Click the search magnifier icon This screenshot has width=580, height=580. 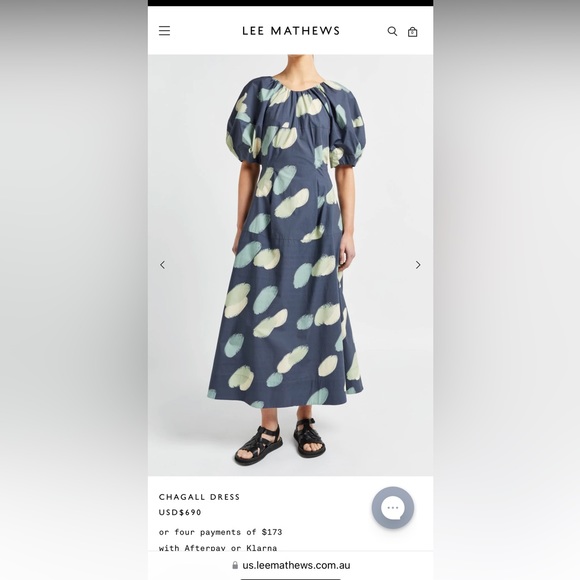(x=392, y=31)
